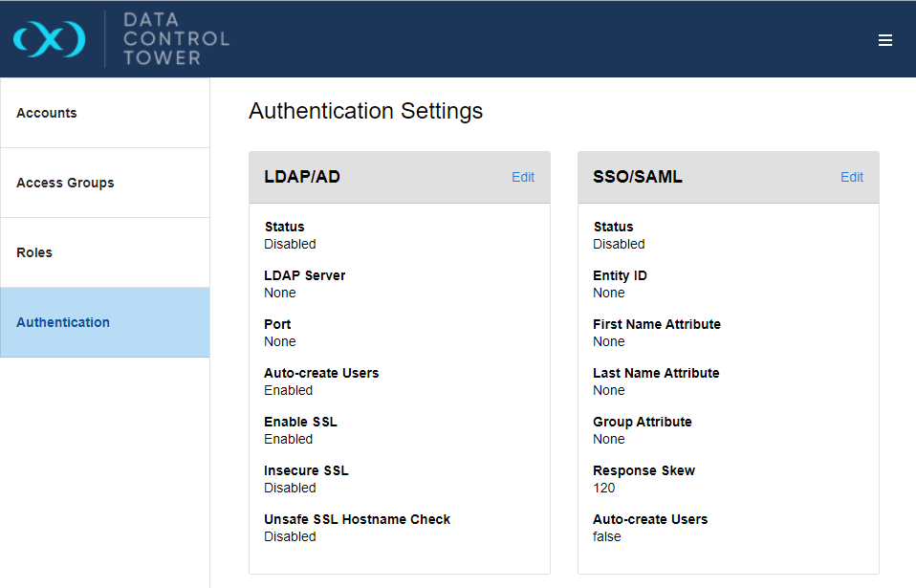The image size is (916, 588).
Task: Click the Data Control Tower title text
Action: (x=176, y=39)
